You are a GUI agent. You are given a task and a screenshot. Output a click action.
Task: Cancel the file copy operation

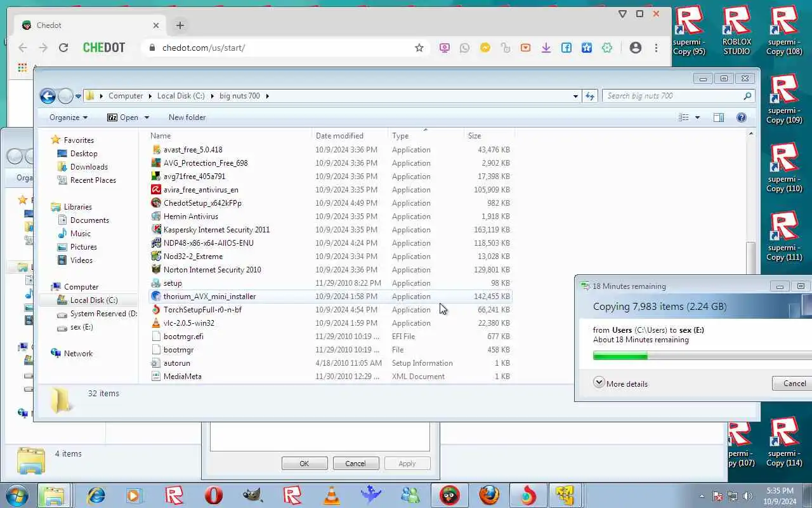pyautogui.click(x=793, y=383)
